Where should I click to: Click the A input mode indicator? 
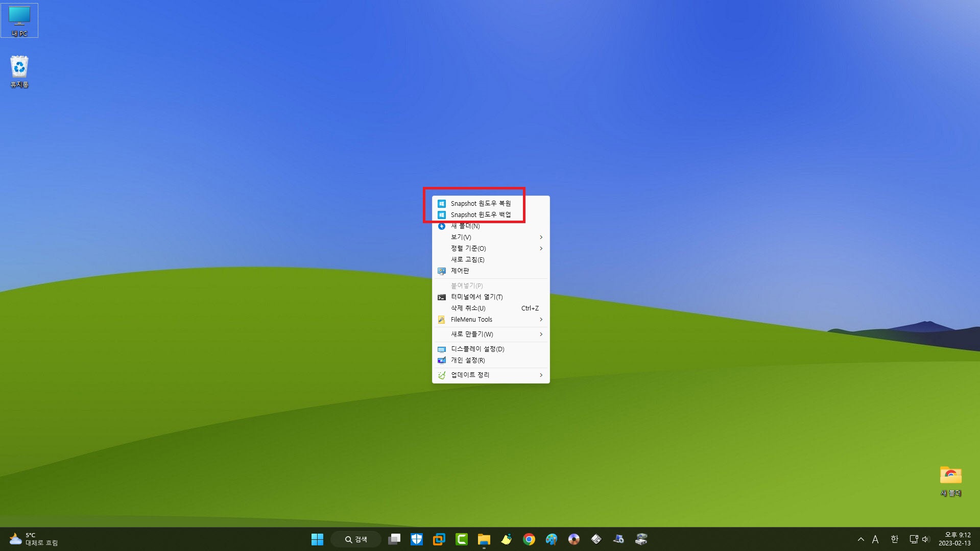click(875, 539)
